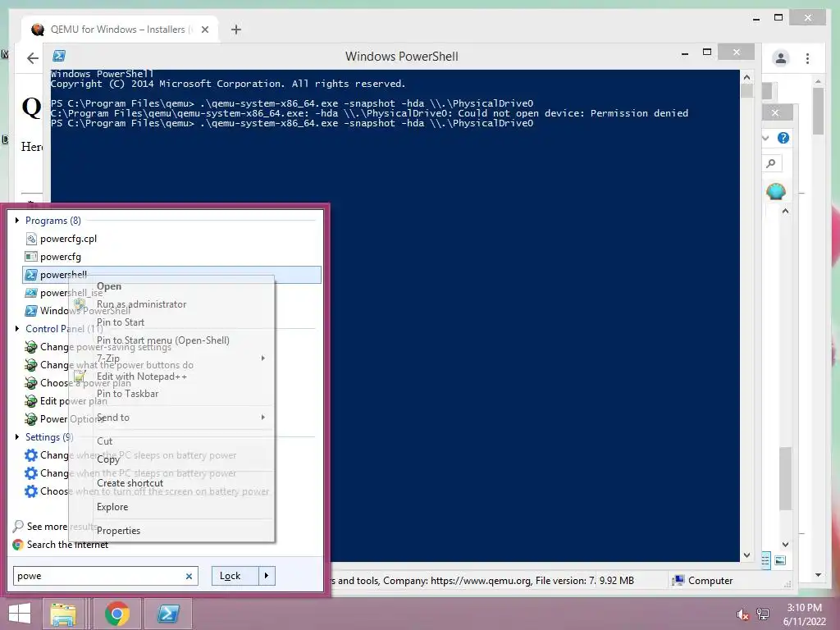The height and width of the screenshot is (630, 840).
Task: Choose Open in the context menu
Action: (109, 286)
